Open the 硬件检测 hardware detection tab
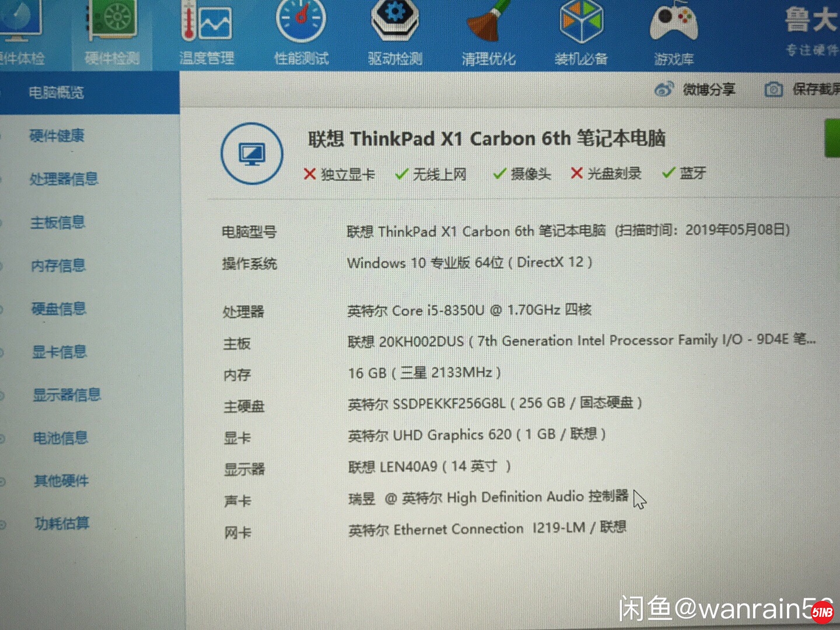The width and height of the screenshot is (840, 630). coord(111,35)
